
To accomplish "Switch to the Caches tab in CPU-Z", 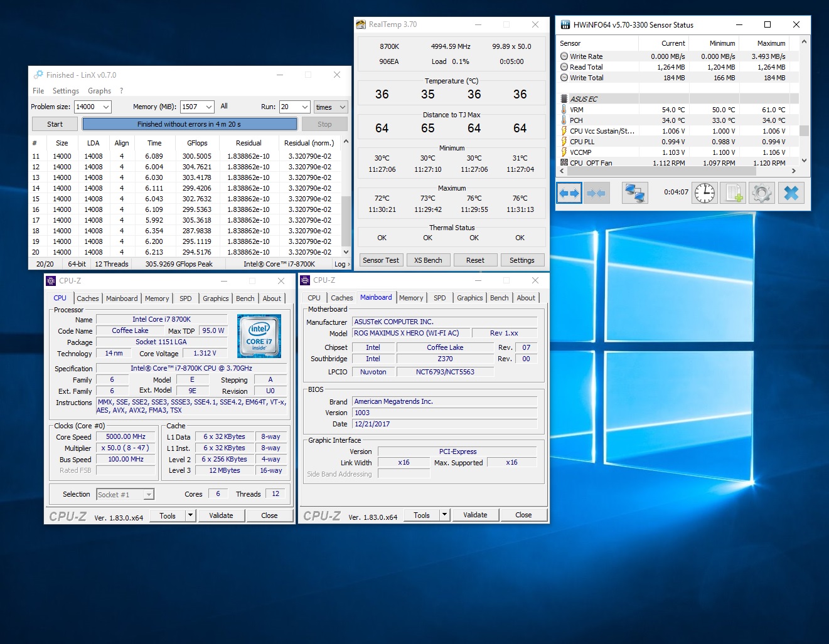I will pos(88,298).
